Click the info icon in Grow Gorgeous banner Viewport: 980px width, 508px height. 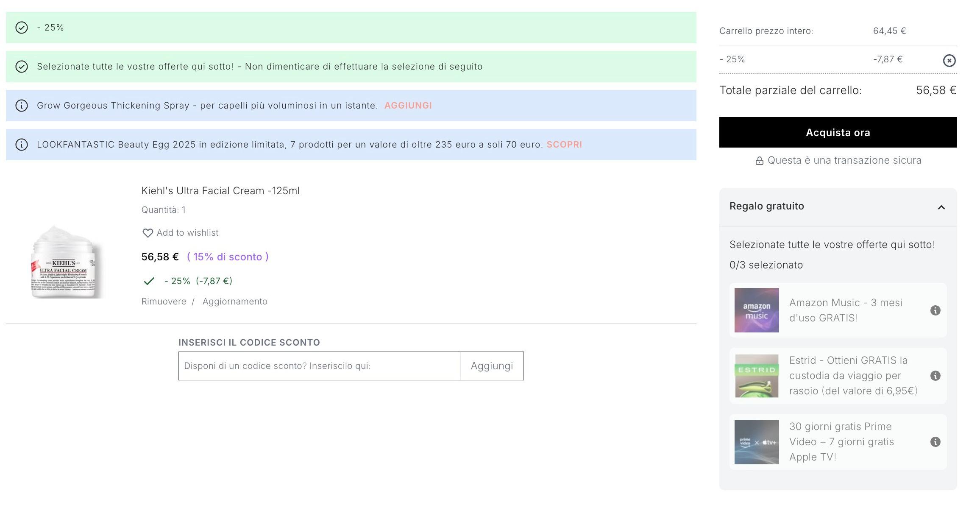[22, 106]
